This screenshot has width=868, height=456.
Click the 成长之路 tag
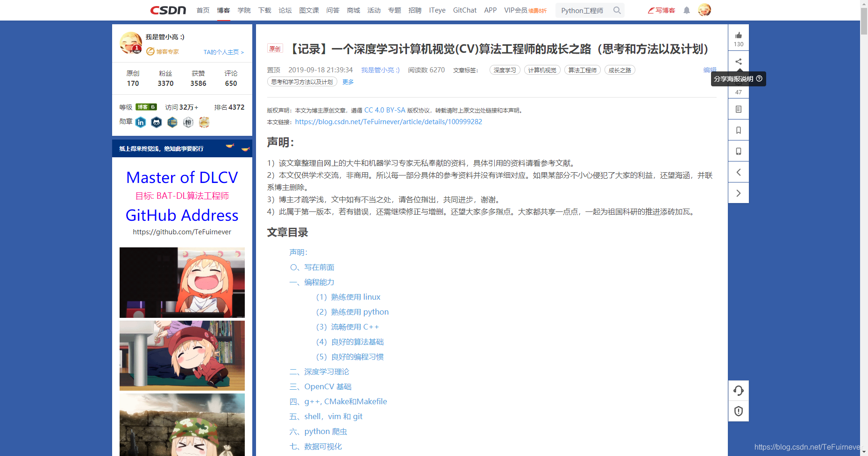coord(619,70)
